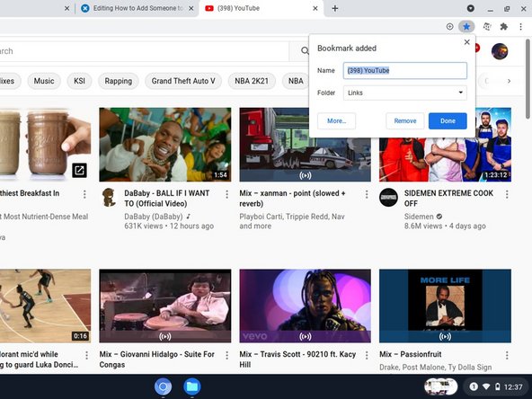Open DaBaby channel avatar
The height and width of the screenshot is (399, 532).
(109, 198)
